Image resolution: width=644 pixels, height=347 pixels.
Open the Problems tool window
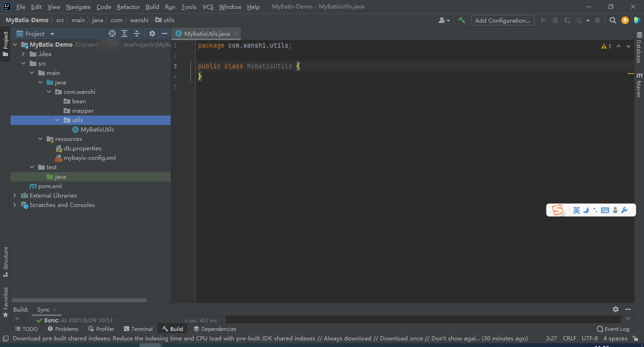coord(63,329)
